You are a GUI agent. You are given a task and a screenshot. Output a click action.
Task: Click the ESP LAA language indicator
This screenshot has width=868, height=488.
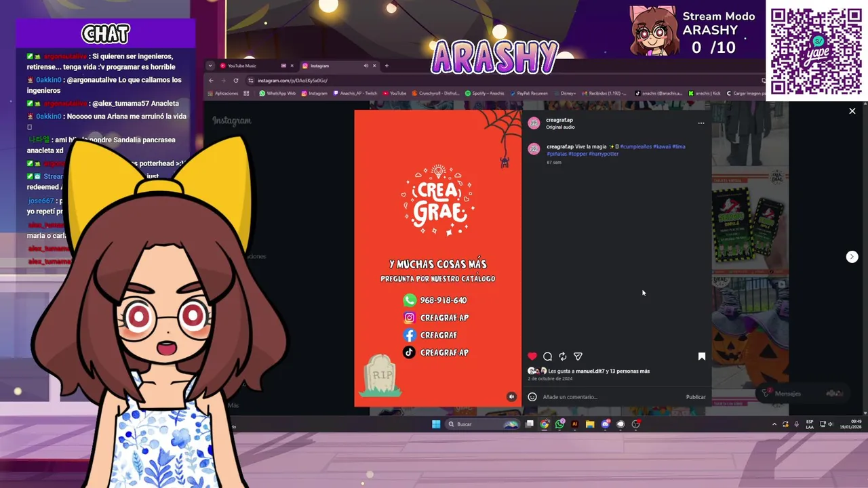tap(810, 424)
